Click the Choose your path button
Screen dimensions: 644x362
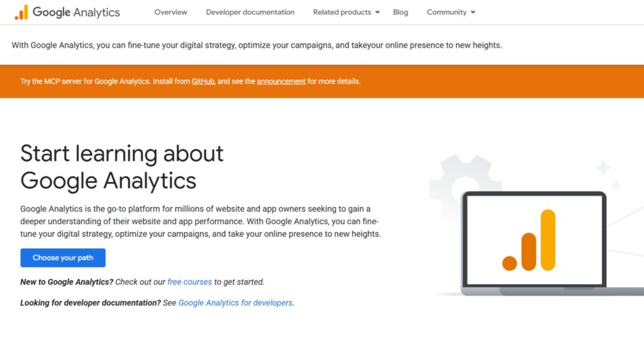(x=63, y=258)
